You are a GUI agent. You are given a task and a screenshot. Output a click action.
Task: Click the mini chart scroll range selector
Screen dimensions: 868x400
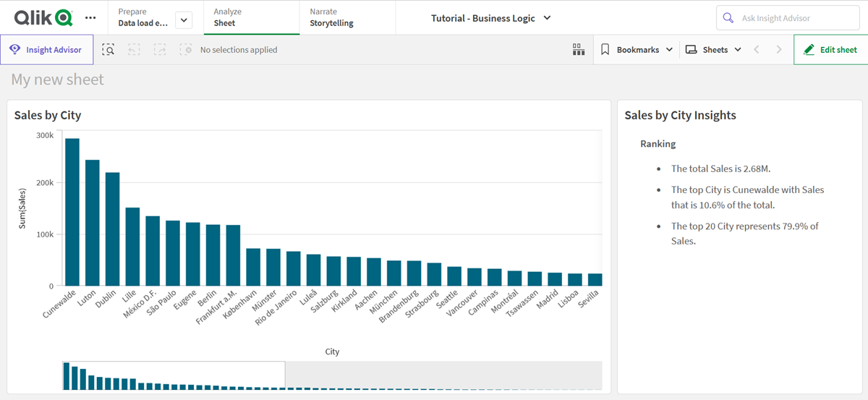coord(174,375)
